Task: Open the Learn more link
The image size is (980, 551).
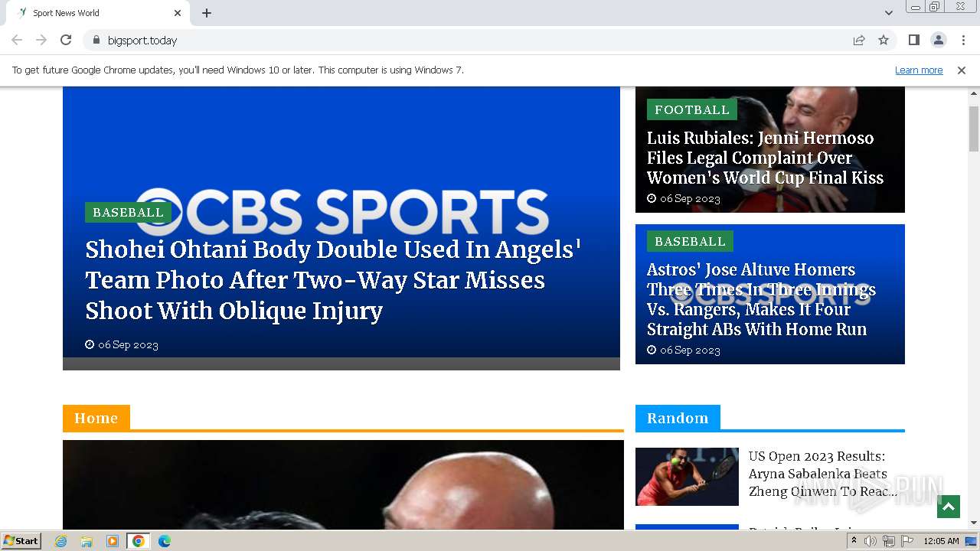Action: click(x=919, y=70)
